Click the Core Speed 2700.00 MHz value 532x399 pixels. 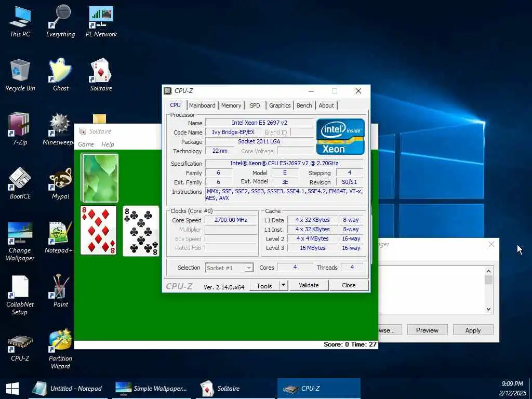point(231,220)
